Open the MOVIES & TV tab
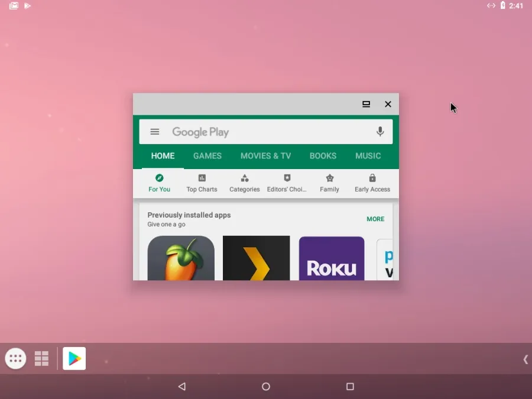Screen dimensions: 532x399 click(x=265, y=155)
